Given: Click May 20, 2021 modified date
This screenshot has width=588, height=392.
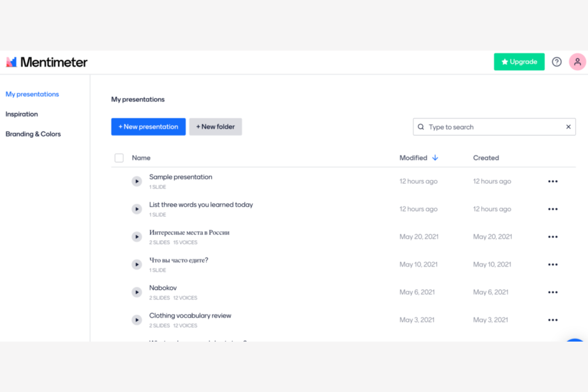Looking at the screenshot, I should pos(419,237).
